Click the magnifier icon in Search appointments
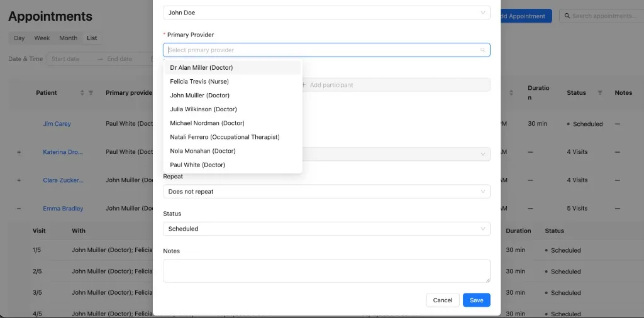 pos(567,16)
